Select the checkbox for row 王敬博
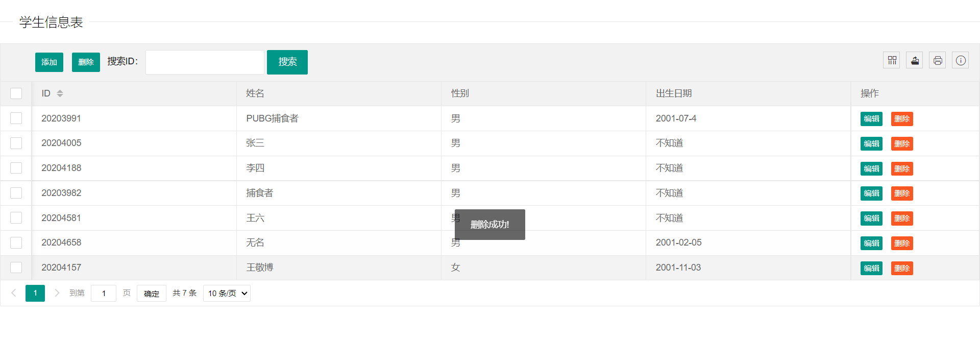Screen dimensions: 980x340 point(16,268)
